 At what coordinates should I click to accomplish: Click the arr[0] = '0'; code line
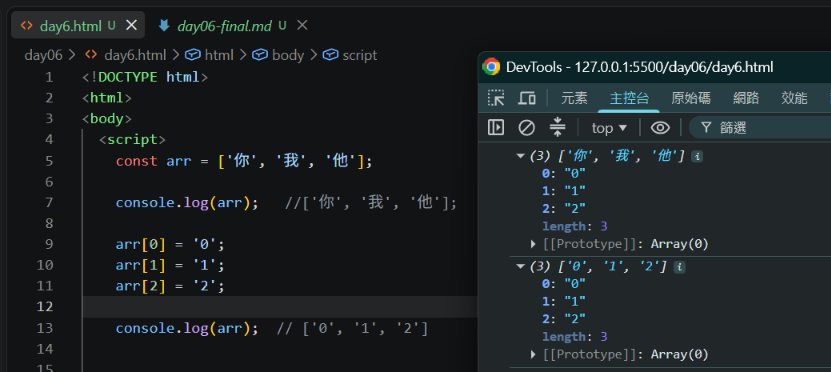pos(170,244)
